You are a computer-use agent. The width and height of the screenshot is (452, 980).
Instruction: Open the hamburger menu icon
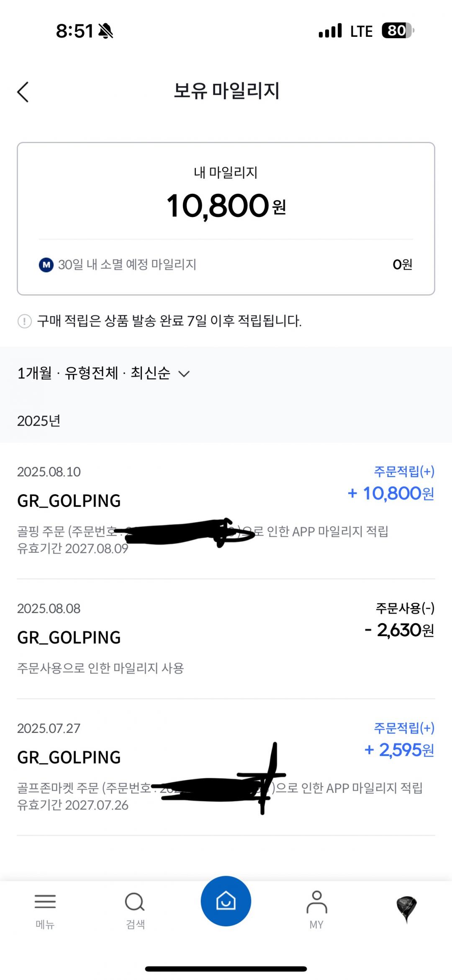point(45,902)
